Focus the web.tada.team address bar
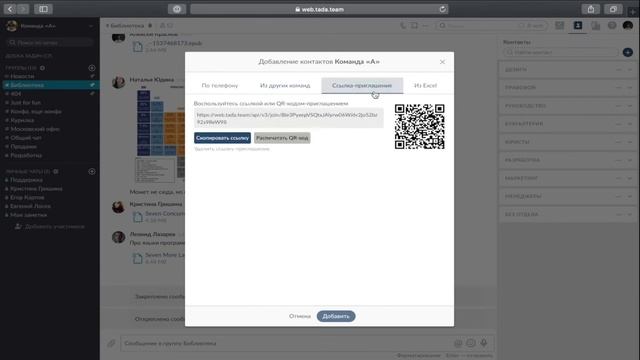 [x=319, y=9]
